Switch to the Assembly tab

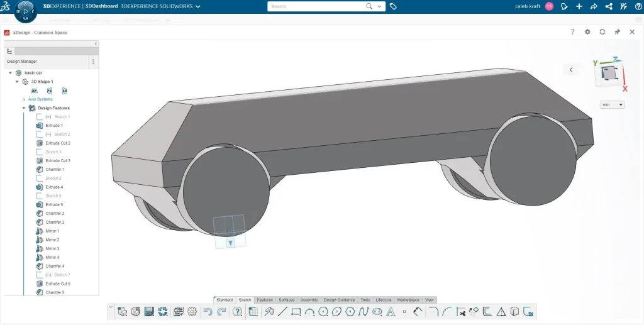pyautogui.click(x=309, y=300)
